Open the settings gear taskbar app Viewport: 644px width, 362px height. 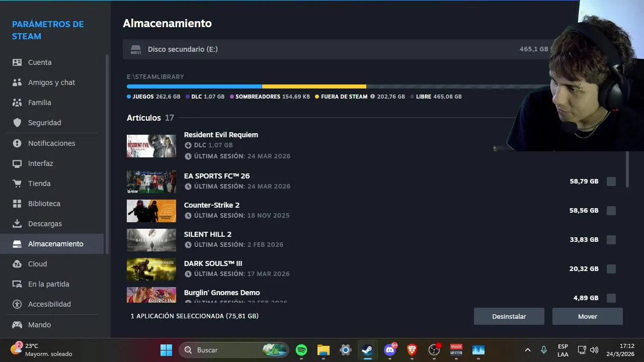click(x=346, y=350)
